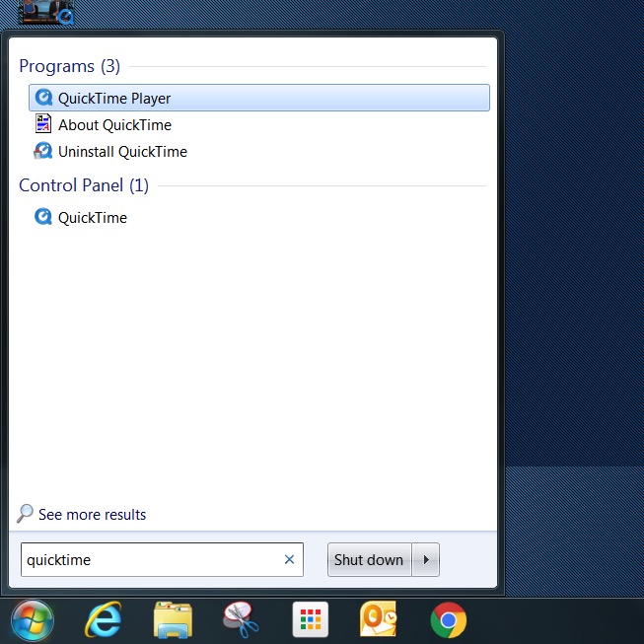
Task: Click the Windows Start orb
Action: tap(33, 620)
